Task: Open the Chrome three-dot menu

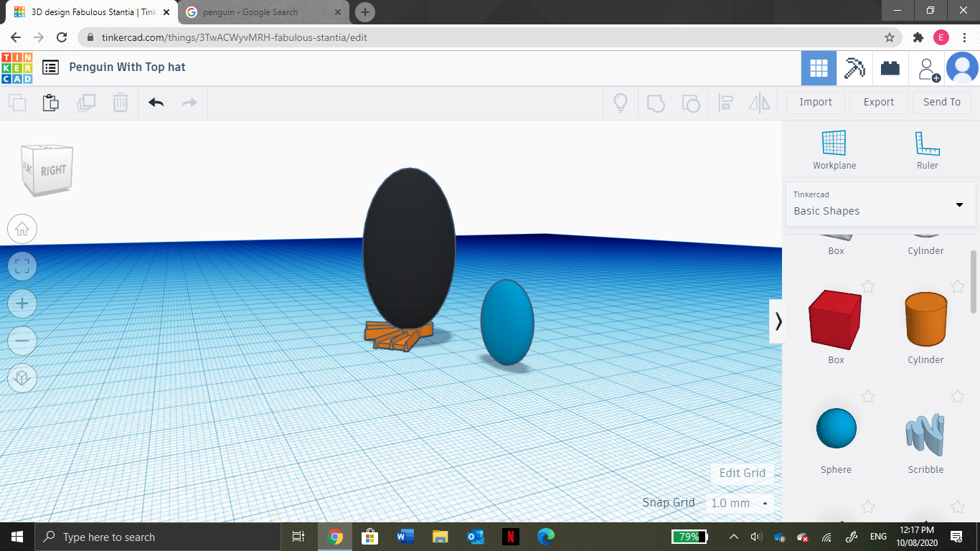Action: [x=965, y=37]
